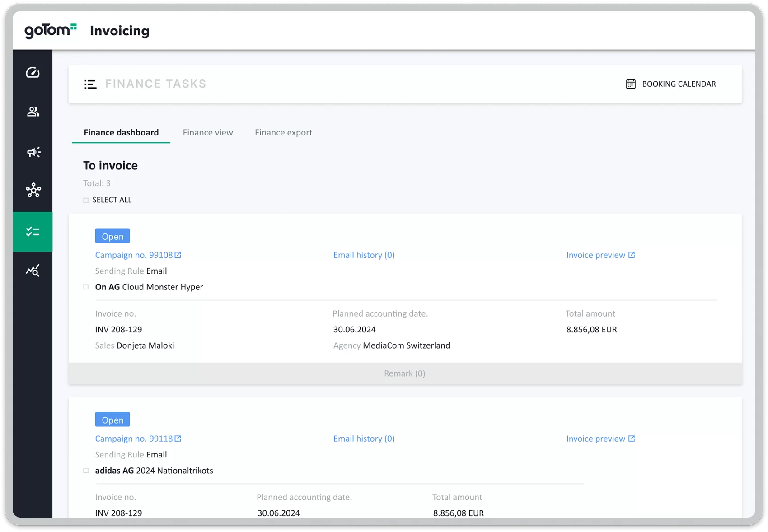The image size is (768, 532).
Task: Open the campaigns megaphone icon in sidebar
Action: pyautogui.click(x=33, y=152)
